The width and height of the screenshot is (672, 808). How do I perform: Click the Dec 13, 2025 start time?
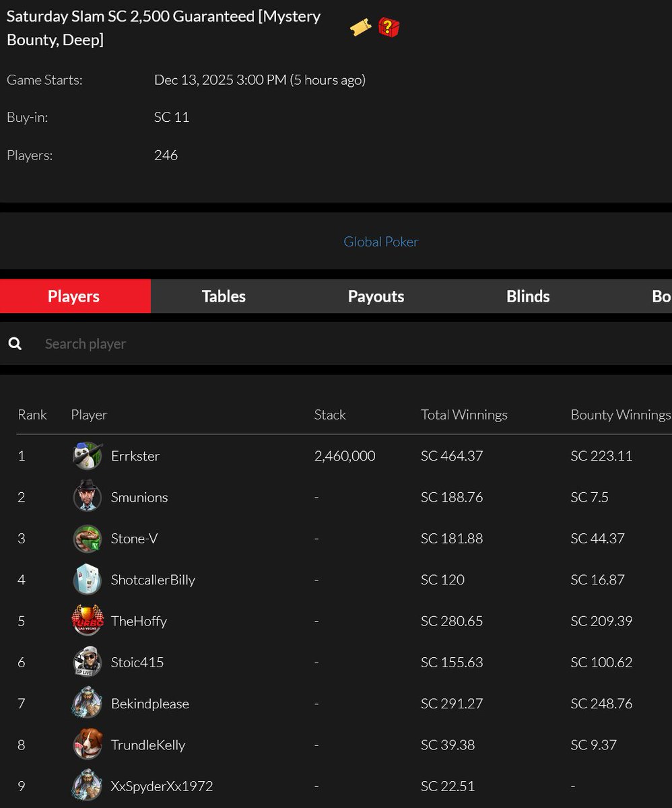260,80
